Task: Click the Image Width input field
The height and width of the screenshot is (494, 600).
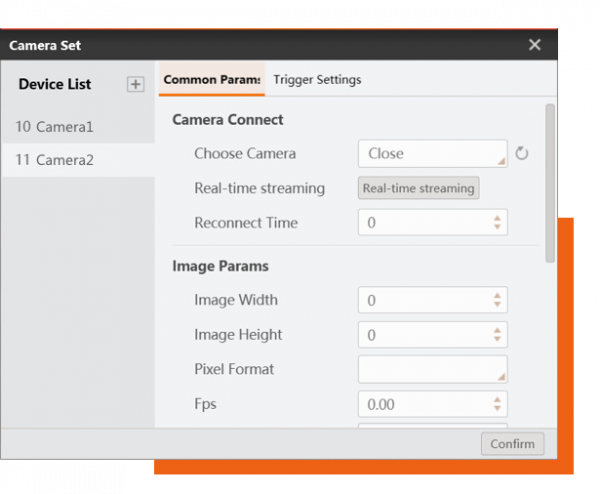Action: [x=424, y=300]
